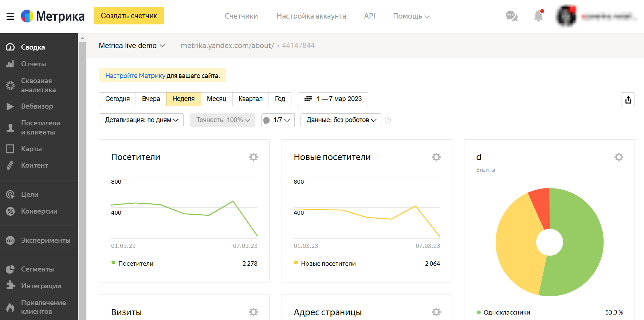
Task: Click the Конверсии percent icon
Action: 10,211
